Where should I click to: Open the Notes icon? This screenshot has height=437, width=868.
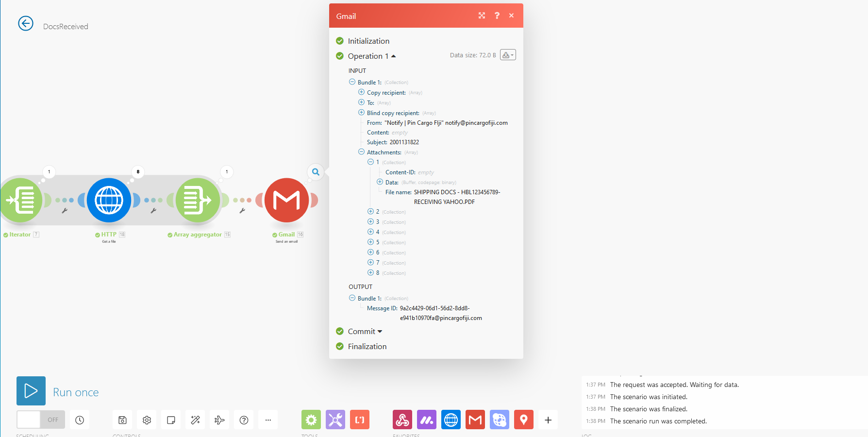click(171, 420)
